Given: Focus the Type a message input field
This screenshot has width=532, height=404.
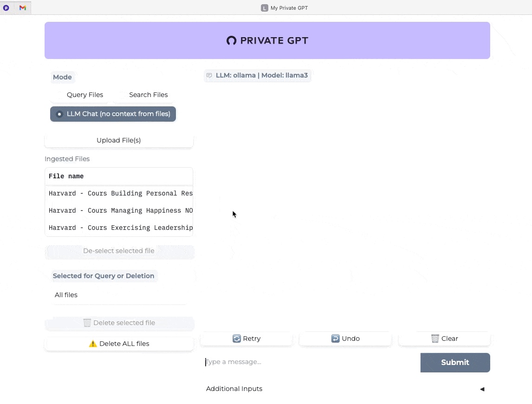Looking at the screenshot, I should click(x=310, y=362).
